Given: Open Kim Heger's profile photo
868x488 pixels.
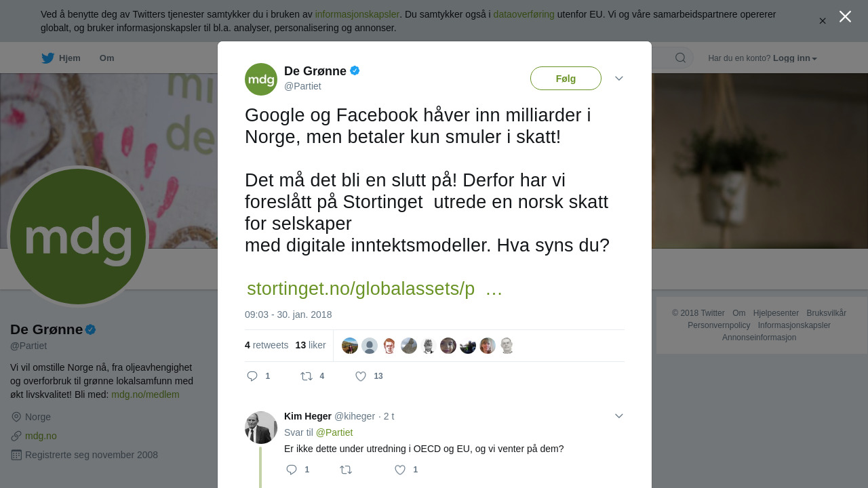Looking at the screenshot, I should click(x=261, y=428).
